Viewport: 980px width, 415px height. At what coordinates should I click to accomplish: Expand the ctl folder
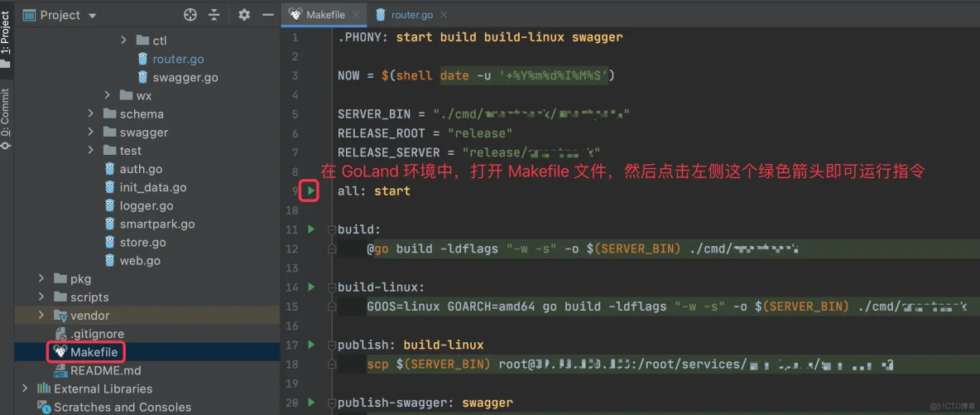pos(123,41)
